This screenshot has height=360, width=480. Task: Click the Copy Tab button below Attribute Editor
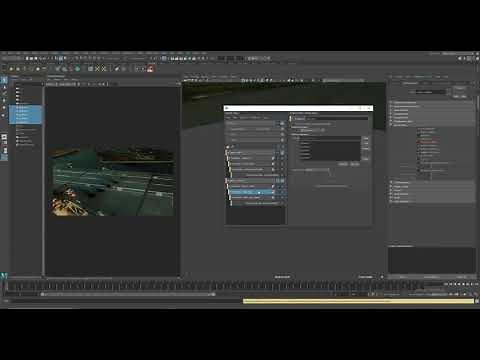click(x=461, y=277)
